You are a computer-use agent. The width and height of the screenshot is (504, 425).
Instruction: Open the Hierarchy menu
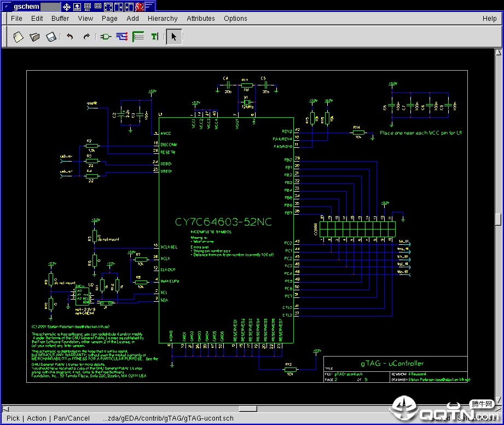[163, 18]
